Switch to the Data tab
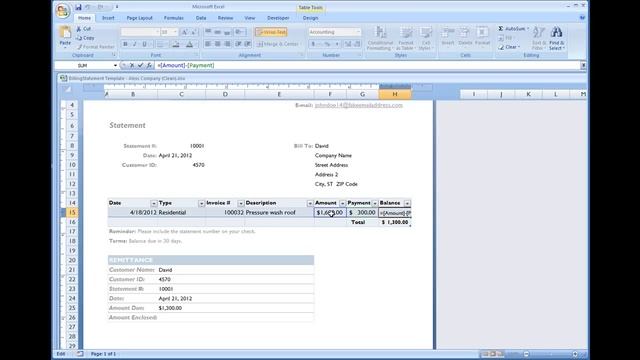Image resolution: width=640 pixels, height=360 pixels. coord(201,18)
